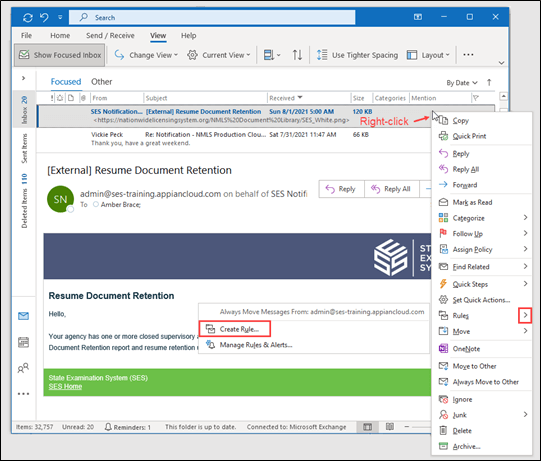Open the Layout dropdown
541x461 pixels.
(428, 55)
